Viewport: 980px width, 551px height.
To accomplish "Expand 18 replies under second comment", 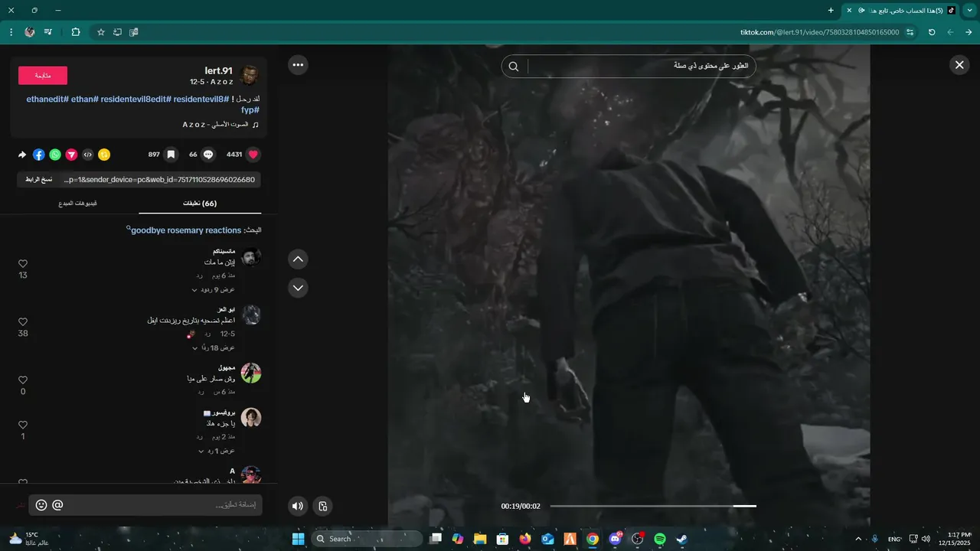I will click(213, 348).
